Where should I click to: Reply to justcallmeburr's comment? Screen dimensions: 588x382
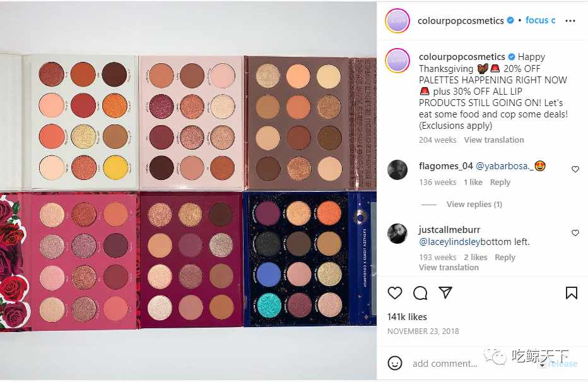coord(505,258)
